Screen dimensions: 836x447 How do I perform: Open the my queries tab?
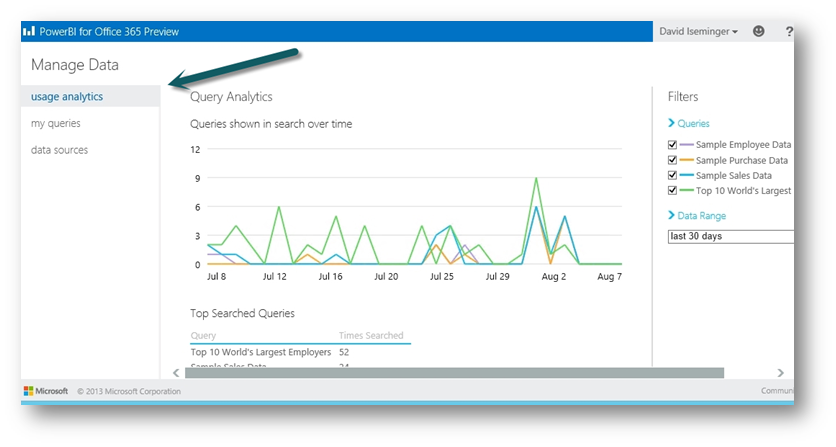click(x=55, y=123)
